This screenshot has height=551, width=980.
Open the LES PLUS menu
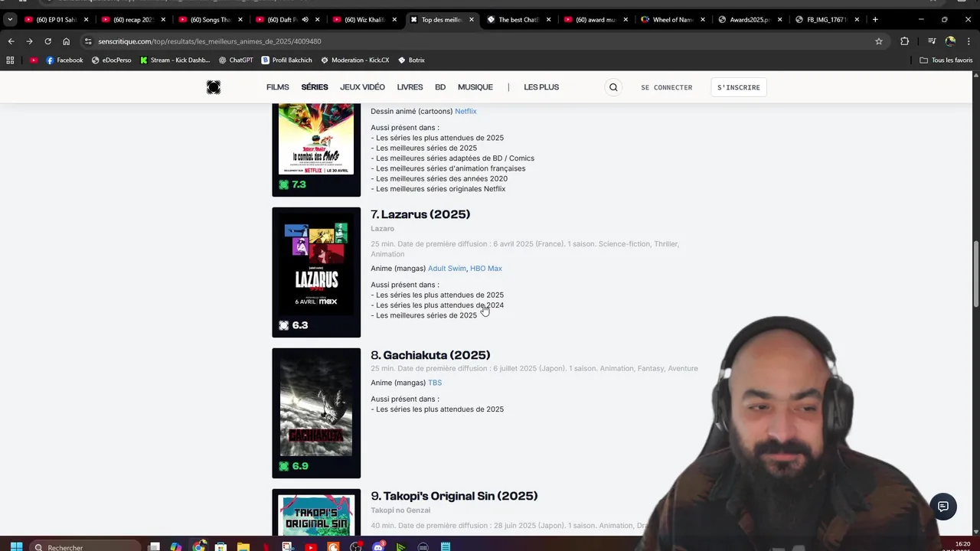coord(541,87)
